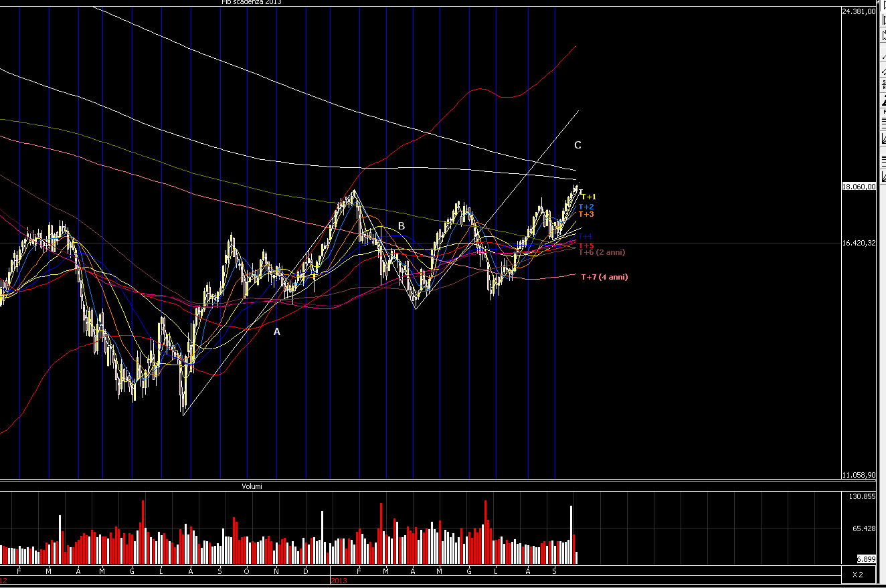Image resolution: width=886 pixels, height=588 pixels.
Task: Click the orange 'T+3' cycle label
Action: (x=586, y=214)
